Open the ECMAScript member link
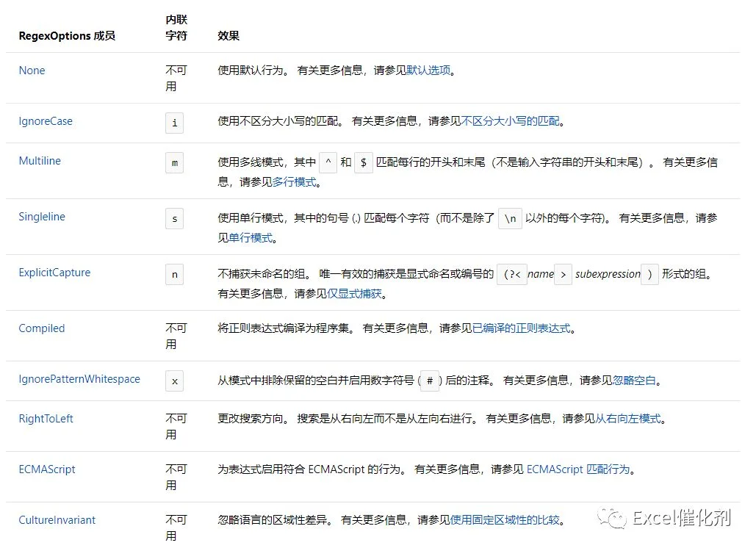Screen dimensions: 756x551 47,469
